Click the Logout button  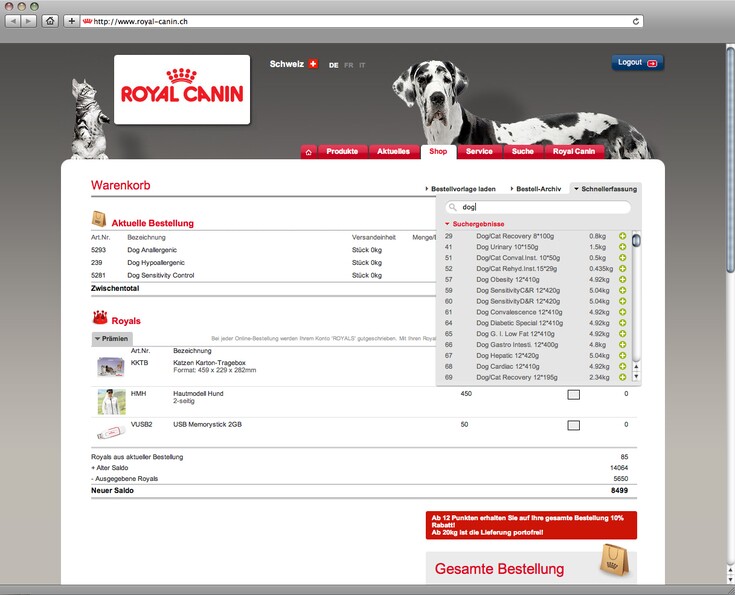click(x=636, y=63)
